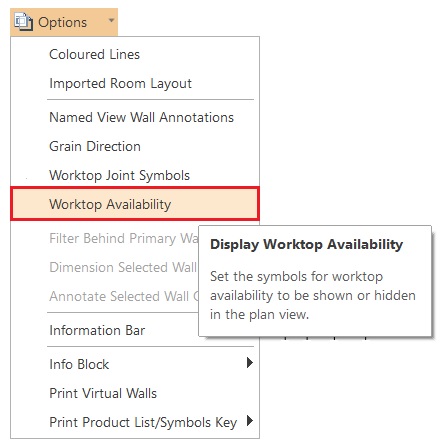Image resolution: width=440 pixels, height=447 pixels.
Task: Open the Info Block submenu
Action: pyautogui.click(x=135, y=364)
